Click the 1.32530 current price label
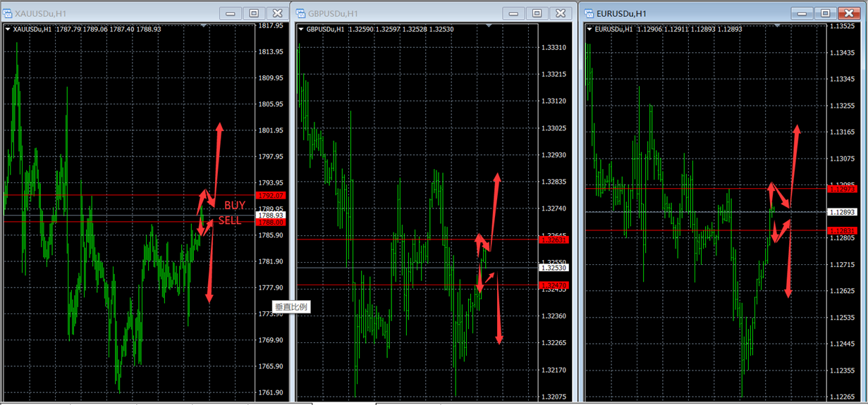The image size is (868, 405). tap(554, 268)
